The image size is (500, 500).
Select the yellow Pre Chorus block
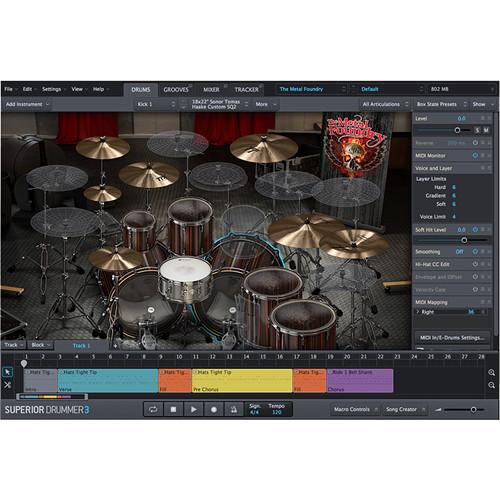242,380
